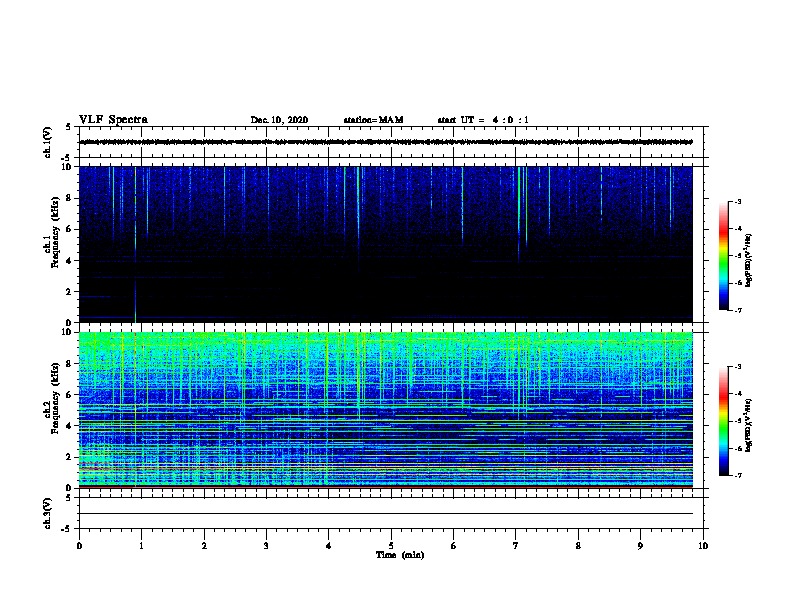Click the log(PSD) label beside the ch.2 colorbar
The width and height of the screenshot is (792, 612).
click(x=748, y=425)
